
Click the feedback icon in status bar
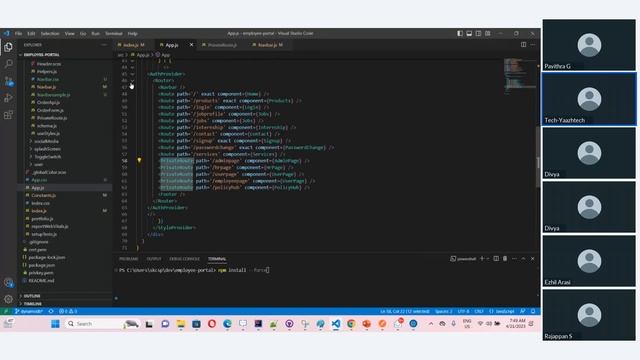522,311
